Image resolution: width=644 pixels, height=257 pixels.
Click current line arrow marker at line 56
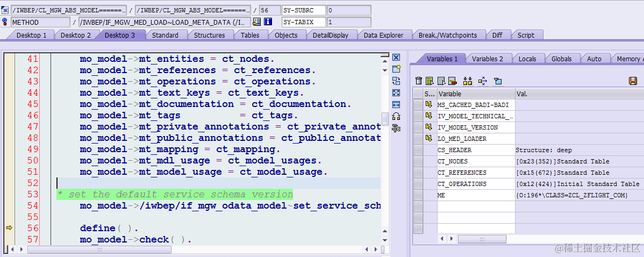tap(10, 228)
